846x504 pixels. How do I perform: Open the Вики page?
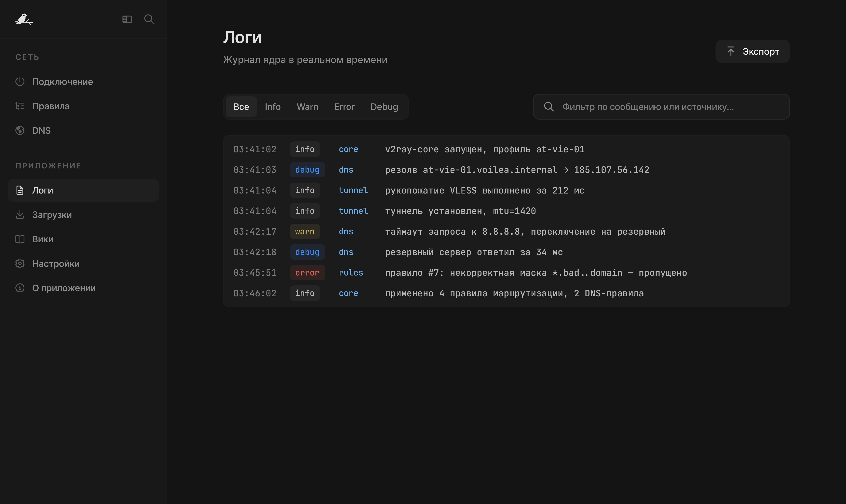click(83, 239)
